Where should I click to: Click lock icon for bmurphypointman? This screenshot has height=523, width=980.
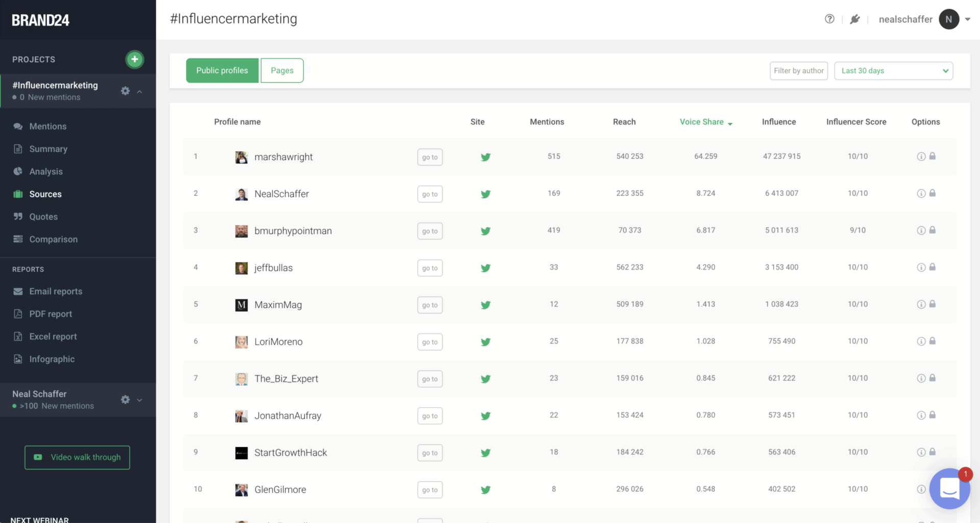(x=933, y=230)
